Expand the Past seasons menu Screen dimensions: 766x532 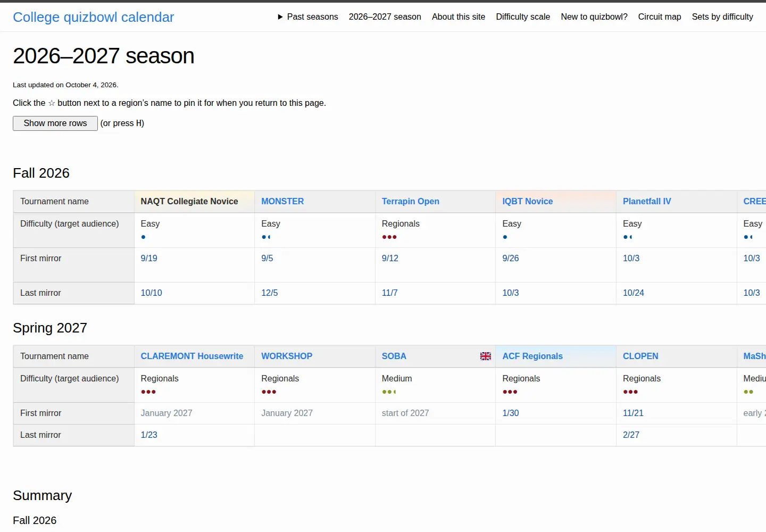click(308, 17)
